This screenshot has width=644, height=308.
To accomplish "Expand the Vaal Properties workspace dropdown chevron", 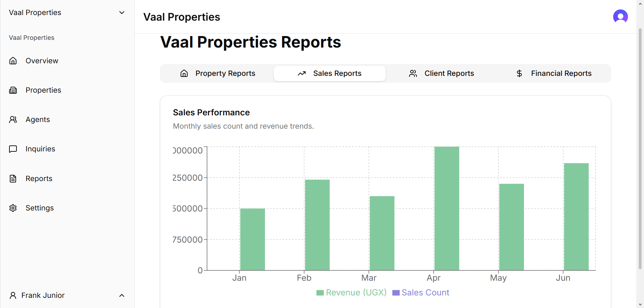I will coord(122,13).
